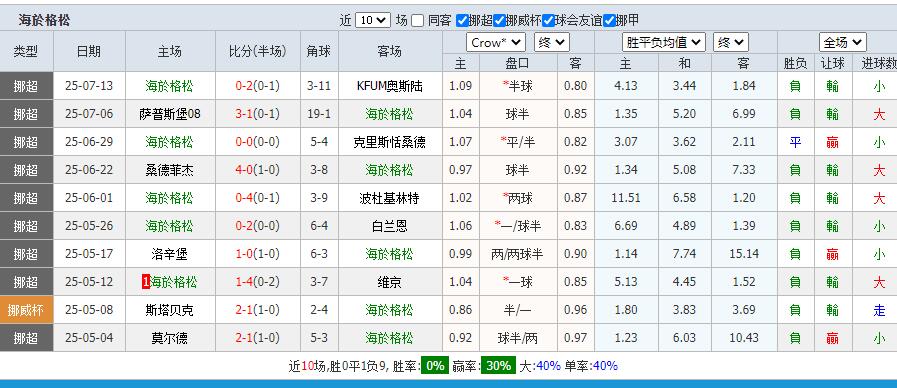Screen dimensions: 897x388
Task: Click the home odds 11.51
Action: click(625, 198)
